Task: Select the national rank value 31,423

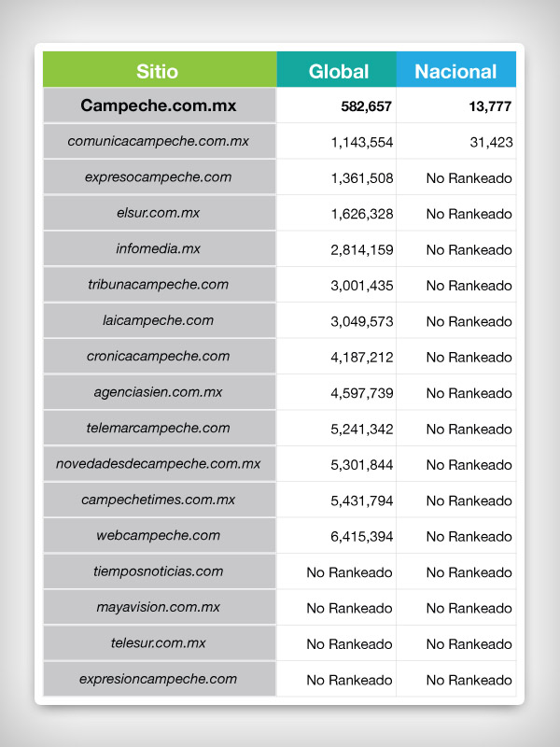Action: [x=492, y=143]
